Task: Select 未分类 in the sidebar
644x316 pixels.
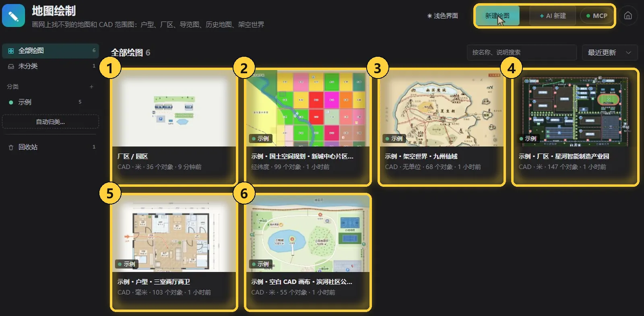Action: 50,66
